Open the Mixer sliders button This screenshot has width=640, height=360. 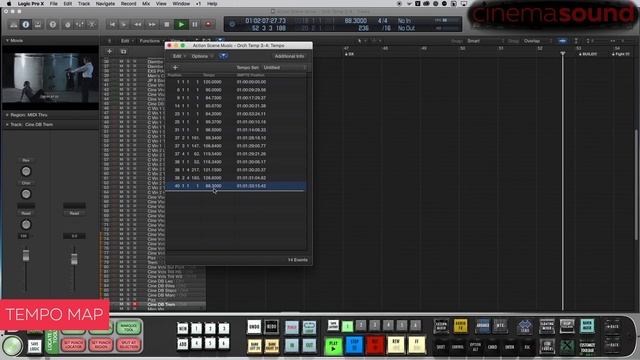(80, 24)
